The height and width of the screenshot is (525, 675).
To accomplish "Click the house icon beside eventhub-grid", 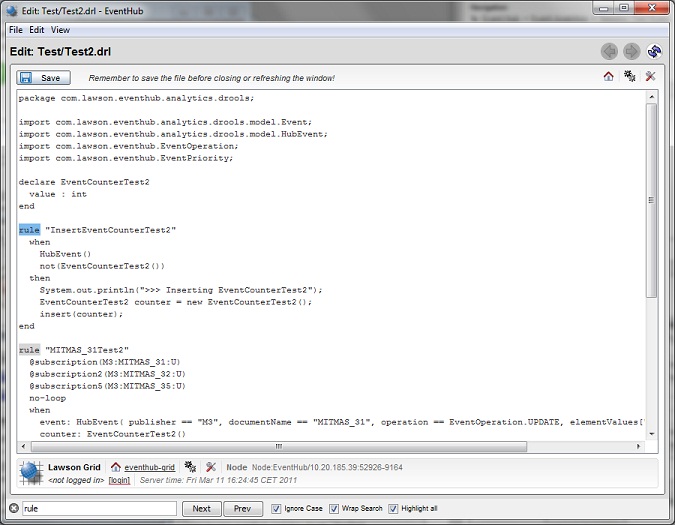I will pyautogui.click(x=115, y=467).
